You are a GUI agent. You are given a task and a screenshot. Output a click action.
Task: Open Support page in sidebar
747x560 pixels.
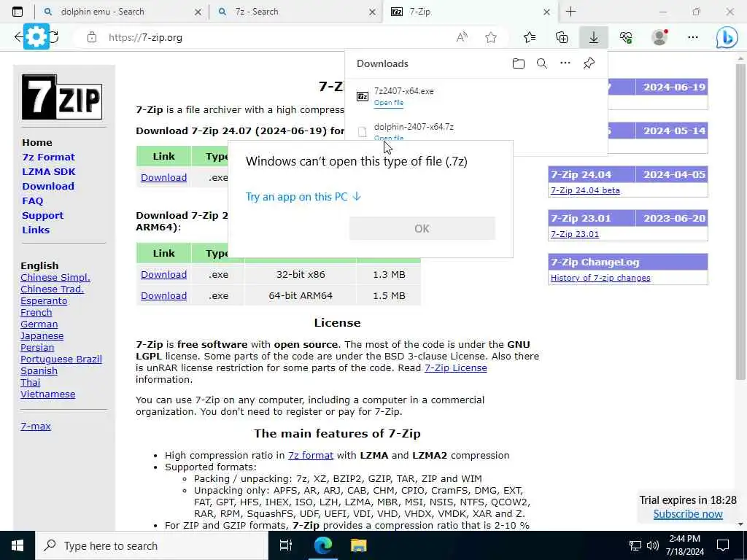coord(42,215)
